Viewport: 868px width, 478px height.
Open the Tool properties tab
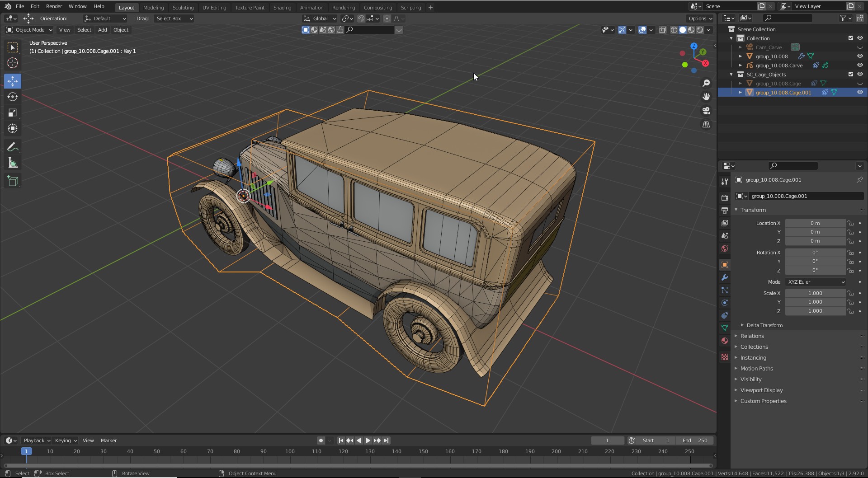click(725, 182)
